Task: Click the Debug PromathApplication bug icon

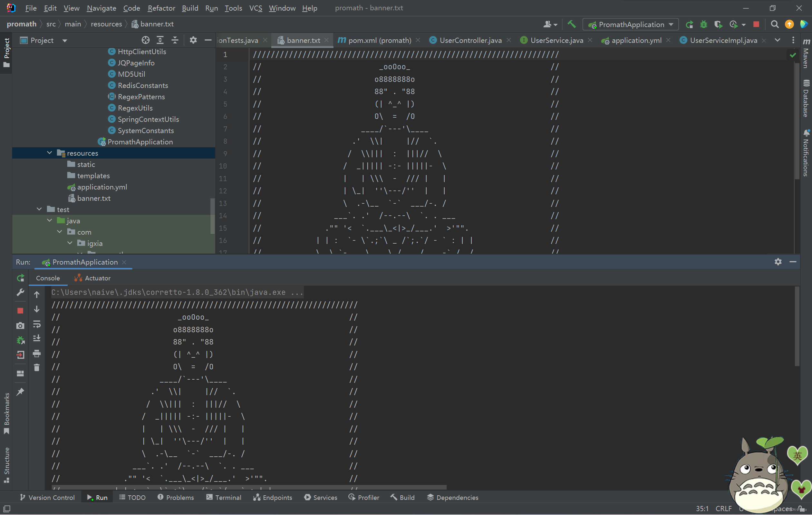Action: coord(703,24)
